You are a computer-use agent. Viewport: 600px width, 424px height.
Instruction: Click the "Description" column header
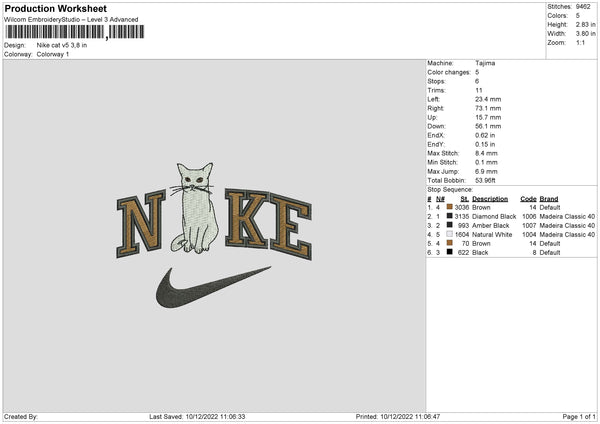pos(490,199)
